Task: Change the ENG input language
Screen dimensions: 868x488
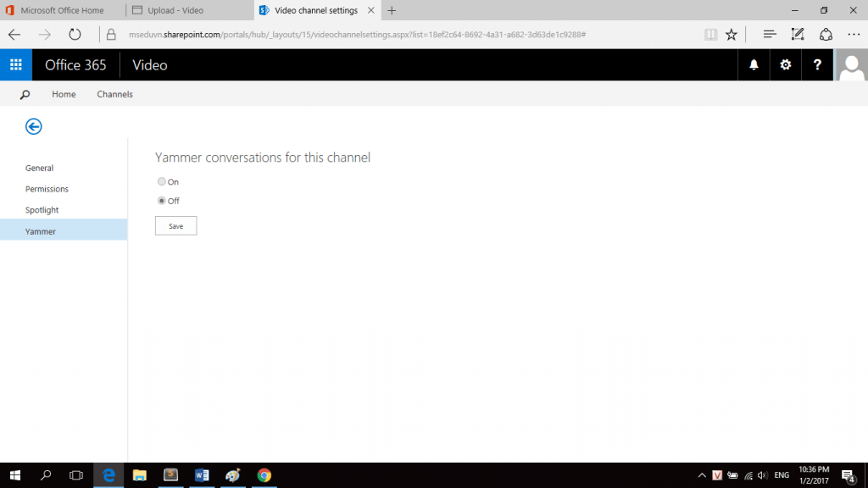Action: [782, 475]
